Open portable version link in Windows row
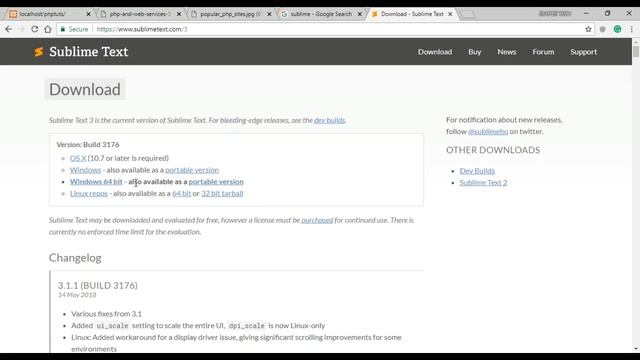This screenshot has width=640, height=360. tap(192, 170)
